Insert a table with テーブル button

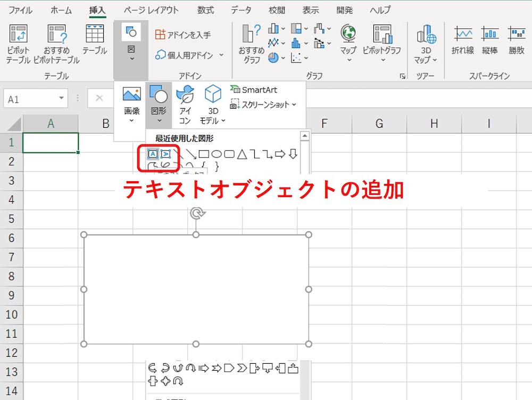pos(95,40)
